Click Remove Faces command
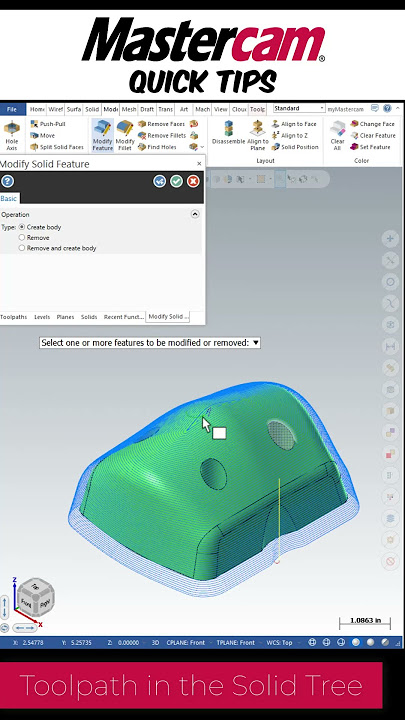 161,124
